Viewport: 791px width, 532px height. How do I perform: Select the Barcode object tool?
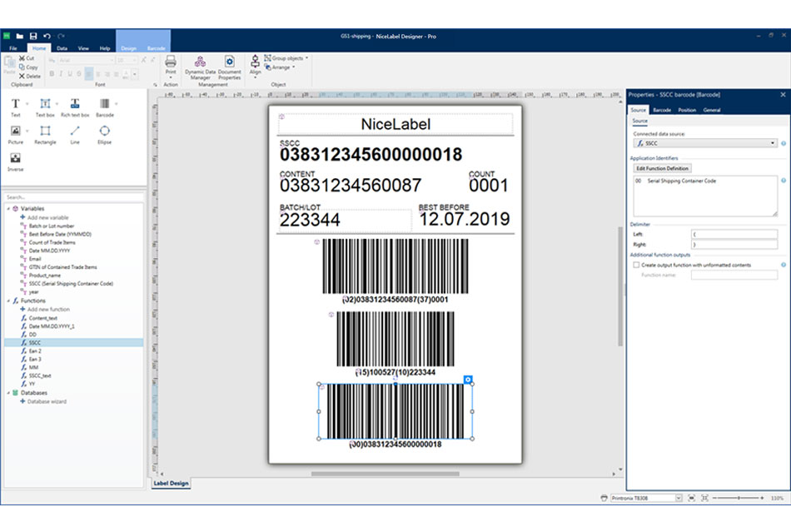tap(104, 107)
